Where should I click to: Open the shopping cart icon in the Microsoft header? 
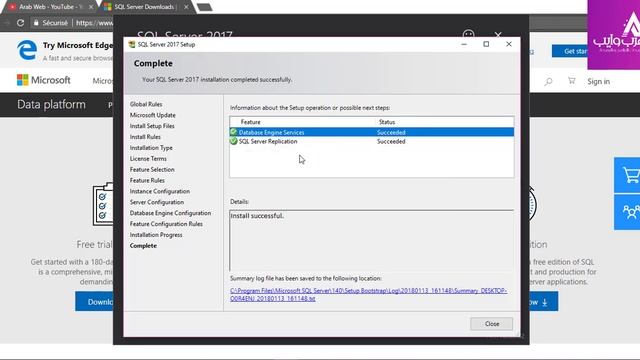(571, 81)
